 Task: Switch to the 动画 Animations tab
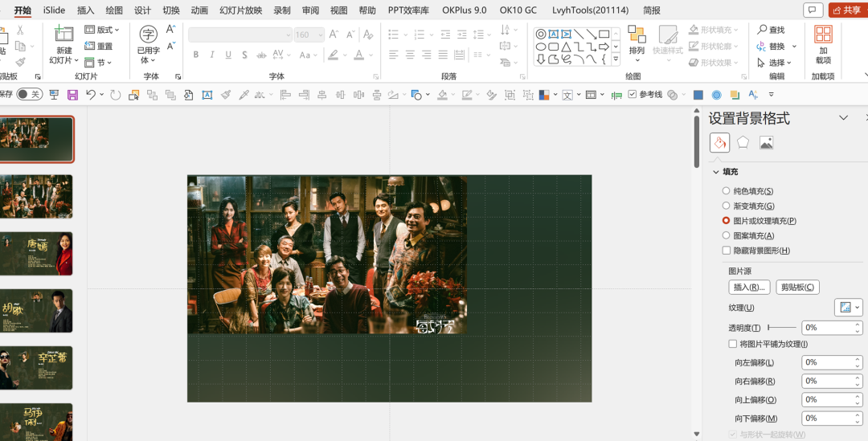pyautogui.click(x=199, y=10)
